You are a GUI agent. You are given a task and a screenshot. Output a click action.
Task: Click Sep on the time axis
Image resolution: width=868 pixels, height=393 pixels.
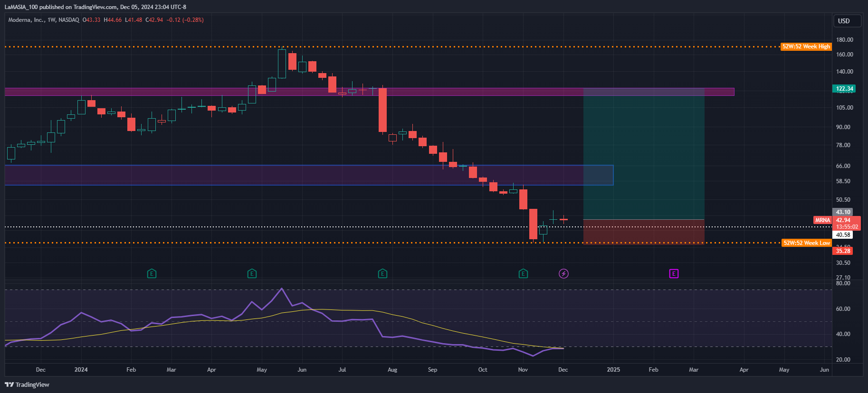[x=432, y=370]
